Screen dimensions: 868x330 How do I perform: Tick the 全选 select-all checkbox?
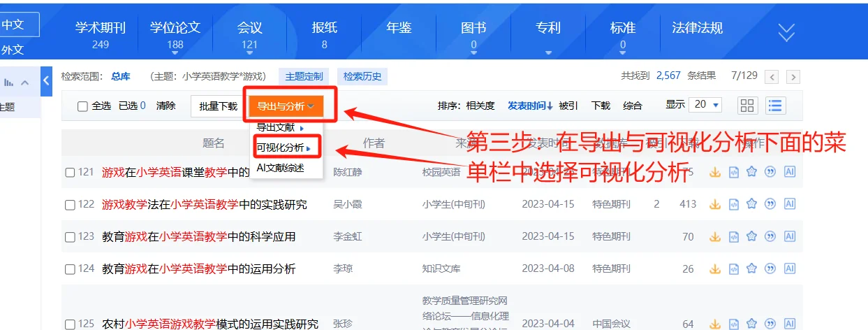click(x=82, y=106)
